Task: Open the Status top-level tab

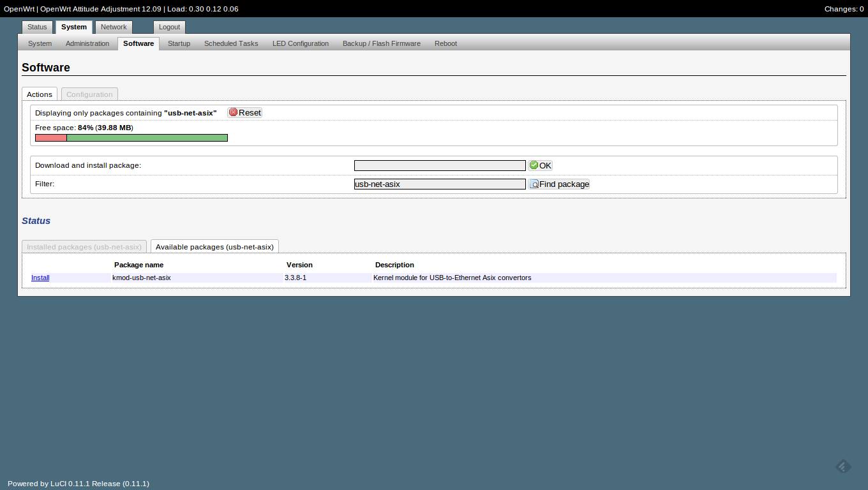Action: click(37, 27)
